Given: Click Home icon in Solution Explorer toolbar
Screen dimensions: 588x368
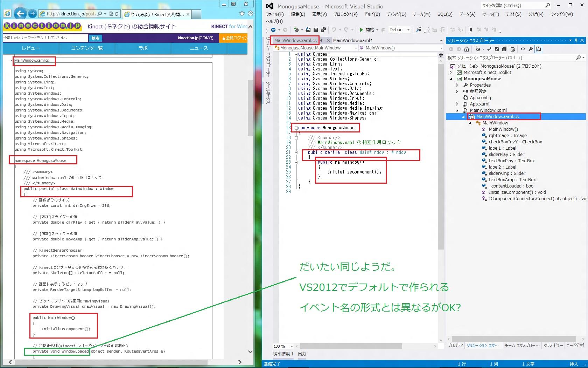Looking at the screenshot, I should click(467, 49).
